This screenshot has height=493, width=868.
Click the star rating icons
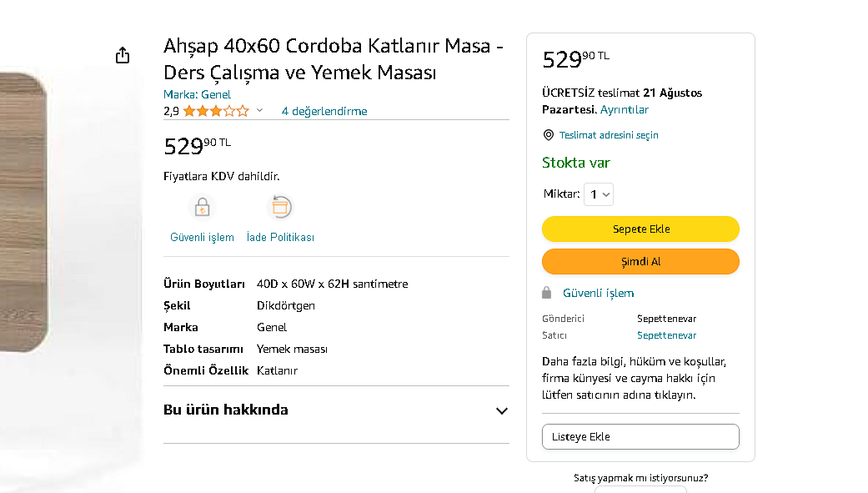tap(215, 111)
